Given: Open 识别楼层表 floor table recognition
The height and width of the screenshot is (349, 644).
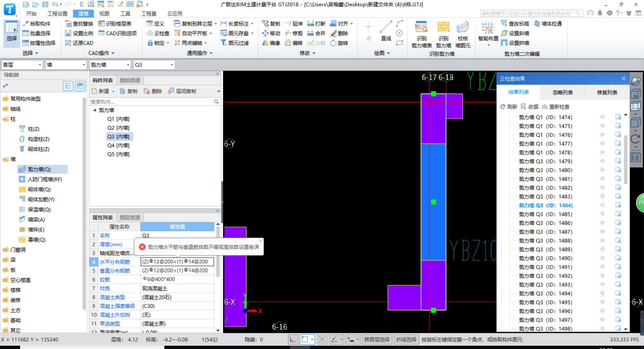Looking at the screenshot, I should (x=115, y=23).
